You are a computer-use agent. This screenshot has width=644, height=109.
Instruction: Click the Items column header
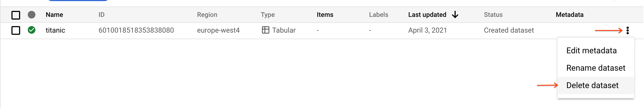325,15
